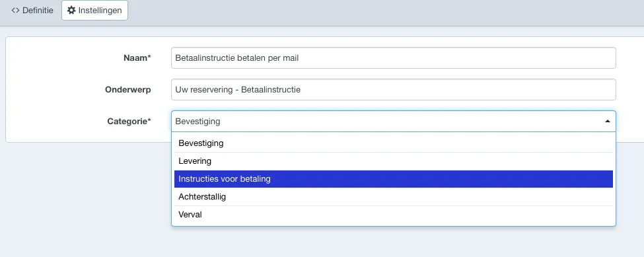Focus the Onderwerp input field
This screenshot has height=257, width=644.
pyautogui.click(x=394, y=89)
